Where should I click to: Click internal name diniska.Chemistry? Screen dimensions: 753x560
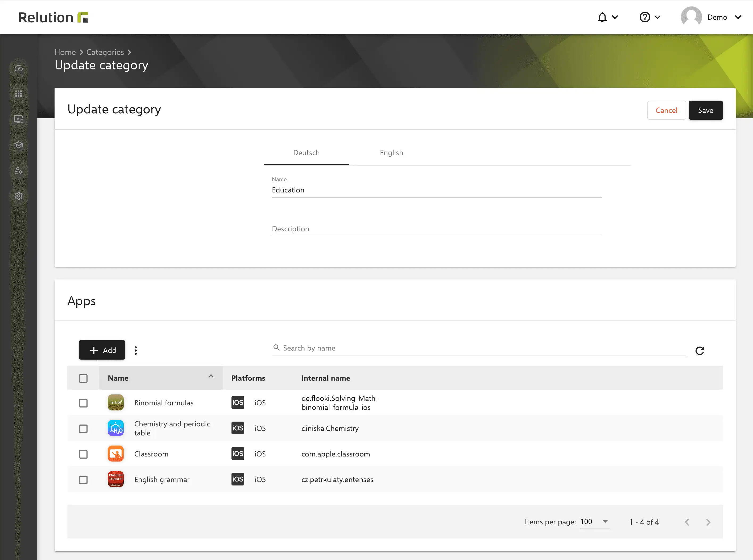point(330,428)
